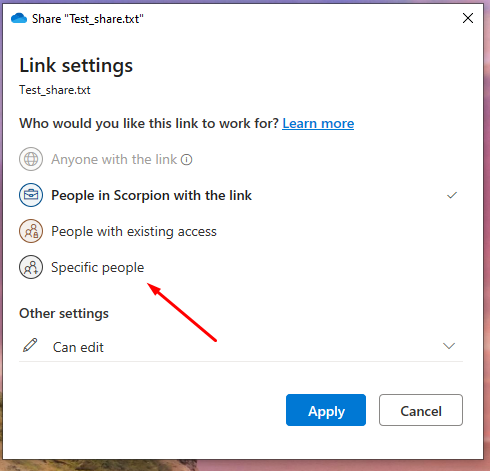Click the People with existing access icon

coord(31,231)
